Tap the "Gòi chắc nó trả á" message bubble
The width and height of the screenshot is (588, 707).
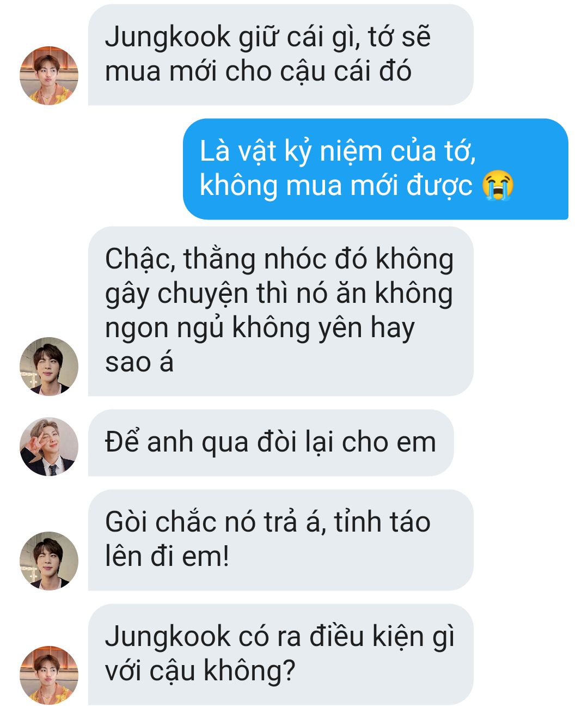281,540
